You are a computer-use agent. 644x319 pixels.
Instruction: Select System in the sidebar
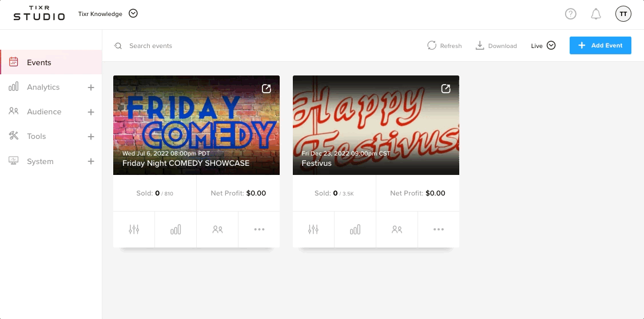point(40,161)
